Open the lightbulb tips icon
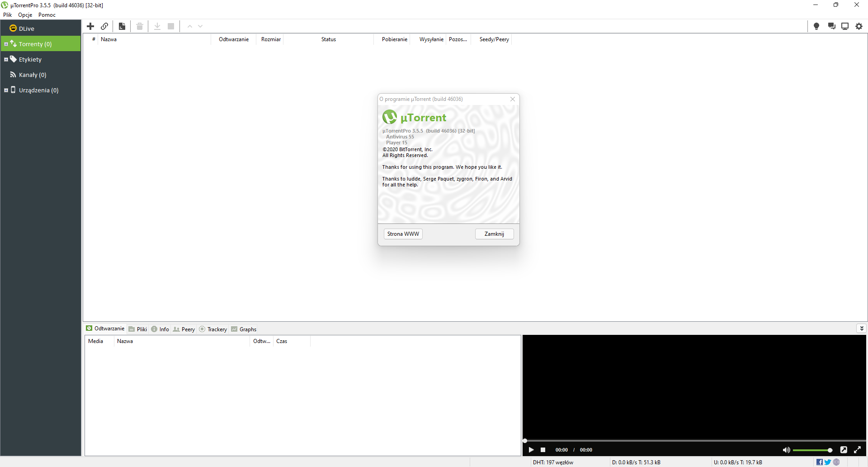 (816, 26)
